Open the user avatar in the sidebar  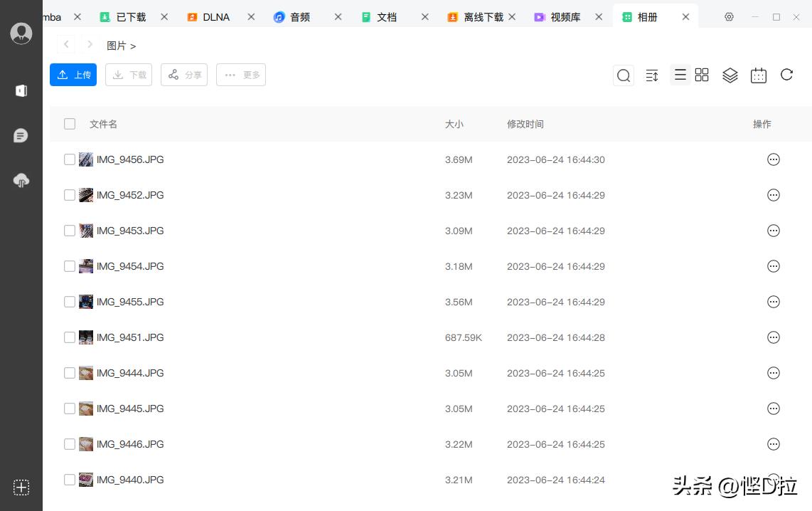coord(21,33)
